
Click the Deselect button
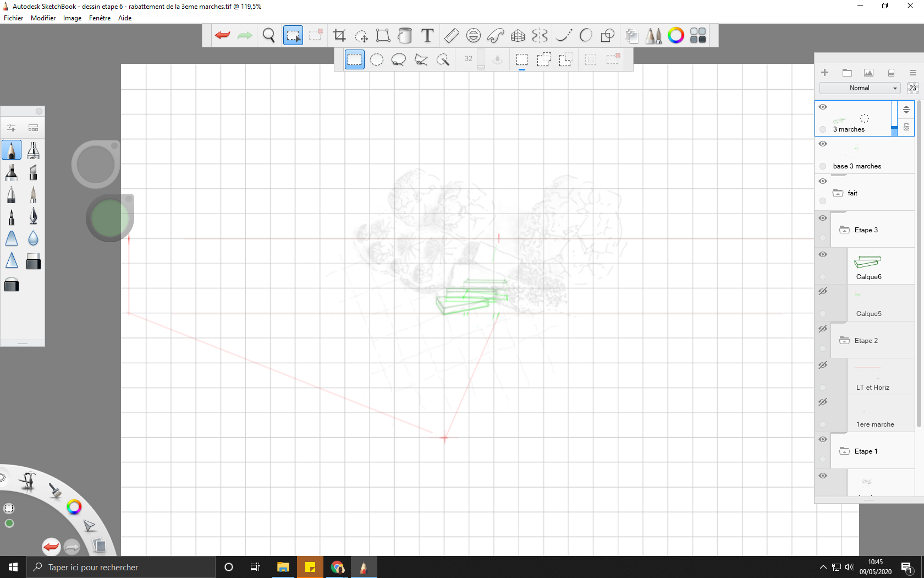613,59
